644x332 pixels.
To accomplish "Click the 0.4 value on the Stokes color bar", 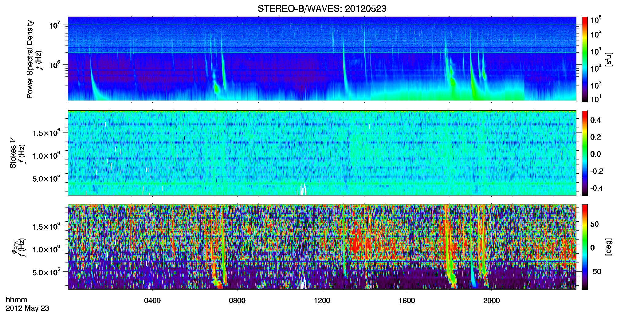I will [596, 120].
